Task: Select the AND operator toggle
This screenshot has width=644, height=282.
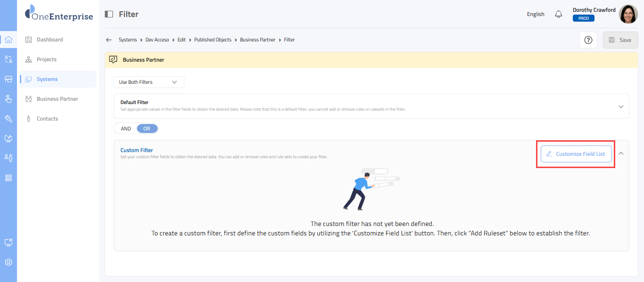Action: [x=126, y=129]
